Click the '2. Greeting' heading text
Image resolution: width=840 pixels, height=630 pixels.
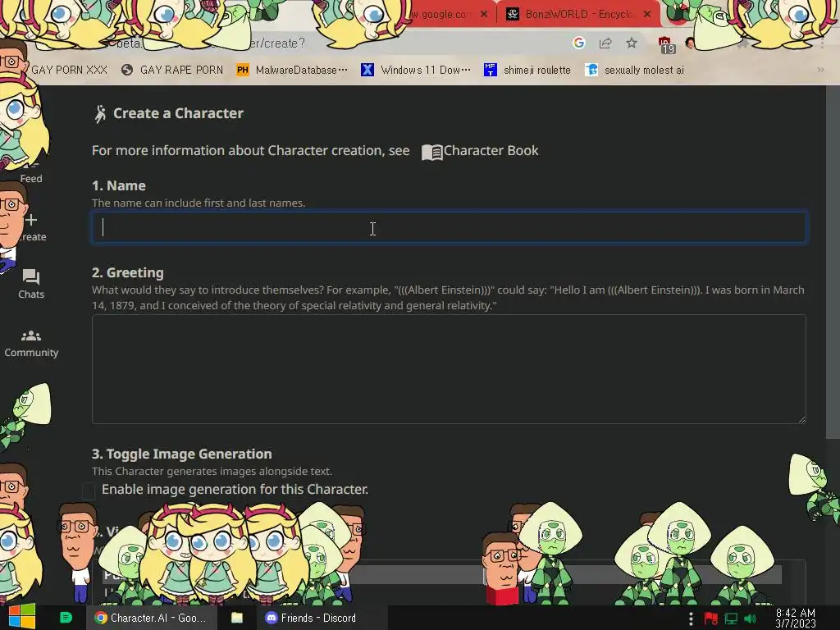click(x=128, y=272)
